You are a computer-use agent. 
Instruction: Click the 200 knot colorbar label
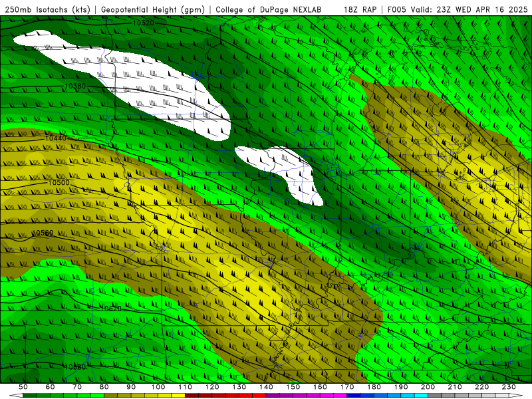point(428,387)
